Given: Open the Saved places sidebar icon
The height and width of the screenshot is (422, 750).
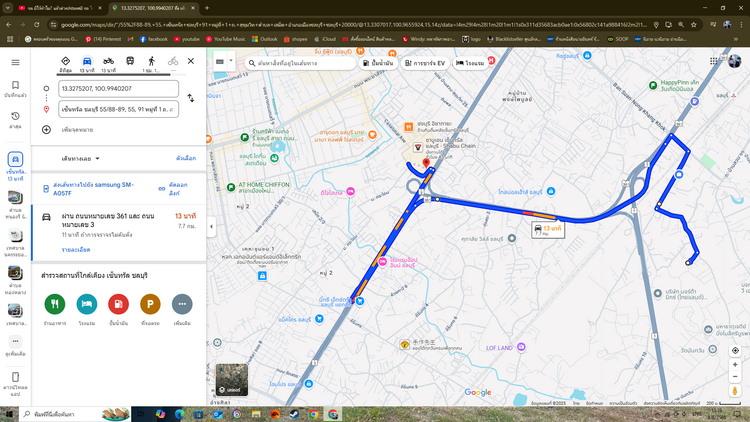Looking at the screenshot, I should click(15, 89).
